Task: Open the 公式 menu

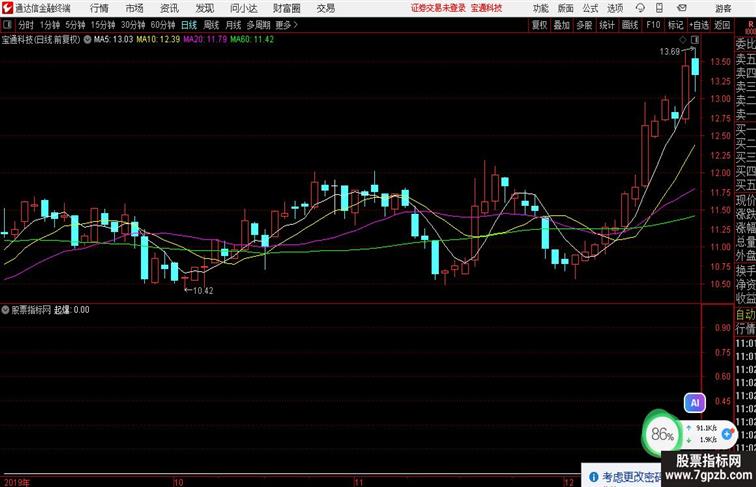Action: coord(590,8)
